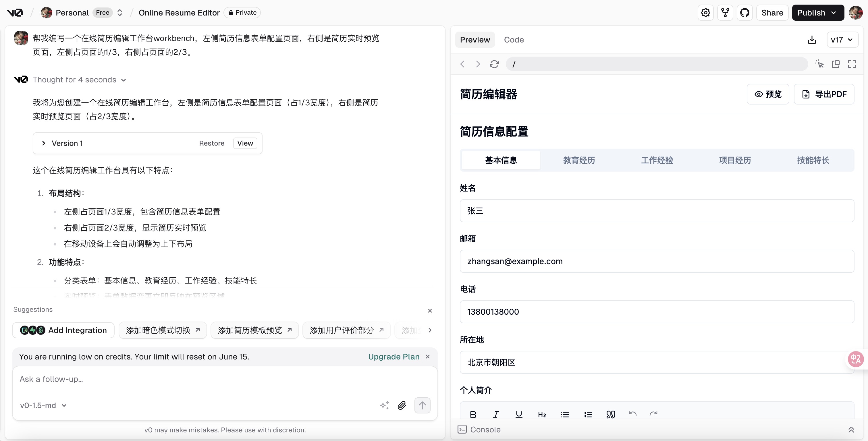Open the v17 version dropdown
The width and height of the screenshot is (868, 441).
(842, 40)
